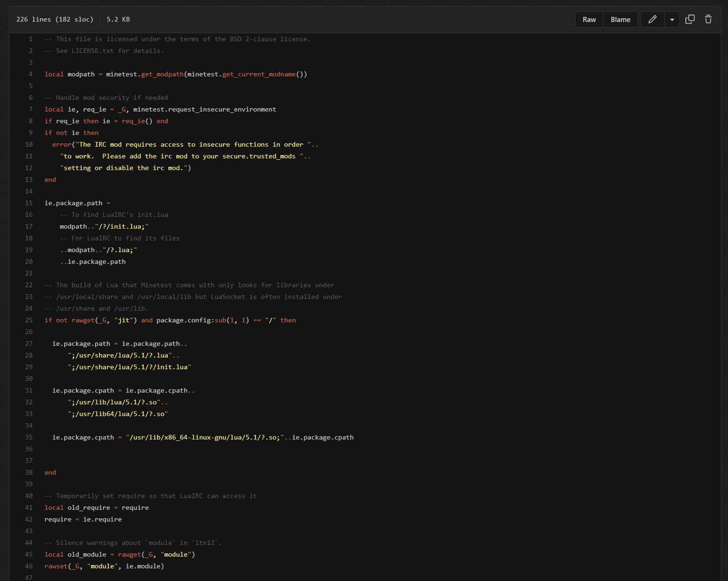Click line number 38
This screenshot has width=728, height=581.
29,473
